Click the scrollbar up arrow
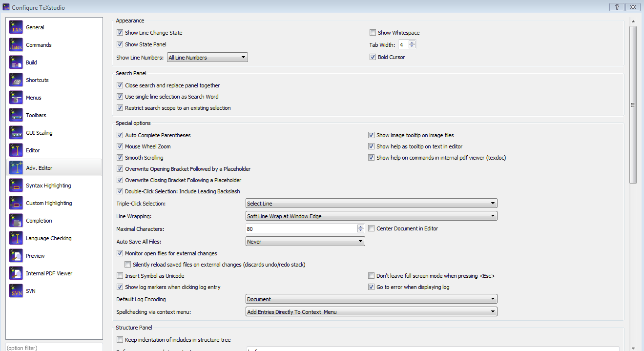Screen dimensions: 644x351 [x=633, y=22]
